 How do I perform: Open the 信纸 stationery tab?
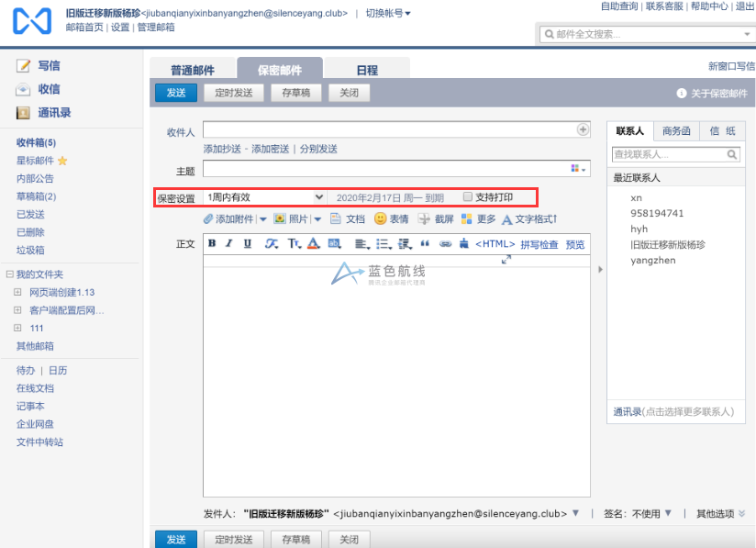722,130
